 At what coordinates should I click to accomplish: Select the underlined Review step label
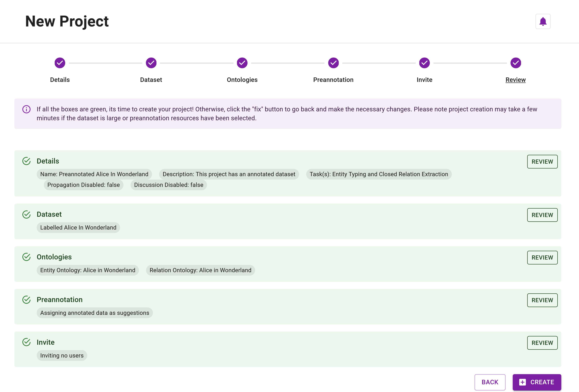pyautogui.click(x=515, y=80)
